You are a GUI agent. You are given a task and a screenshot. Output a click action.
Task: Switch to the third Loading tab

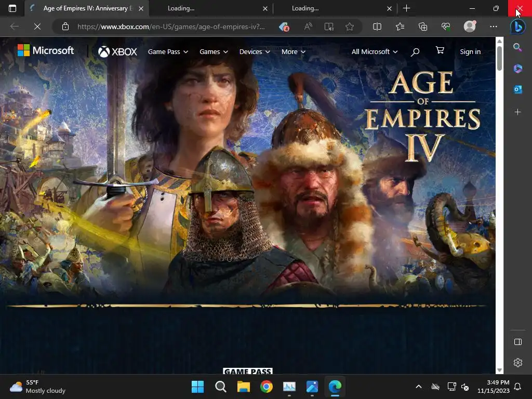click(335, 8)
